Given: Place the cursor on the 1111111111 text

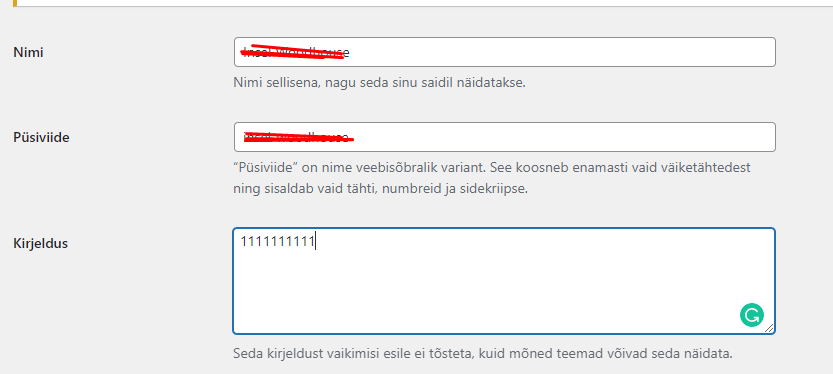Looking at the screenshot, I should pos(277,242).
